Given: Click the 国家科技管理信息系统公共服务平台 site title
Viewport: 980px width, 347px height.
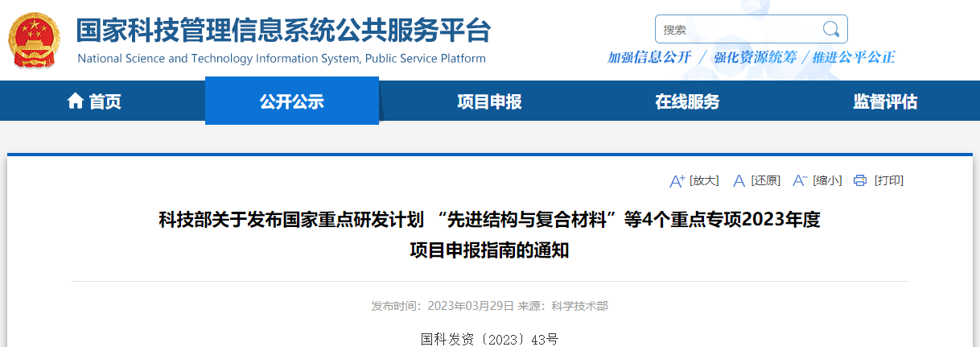Looking at the screenshot, I should click(283, 32).
